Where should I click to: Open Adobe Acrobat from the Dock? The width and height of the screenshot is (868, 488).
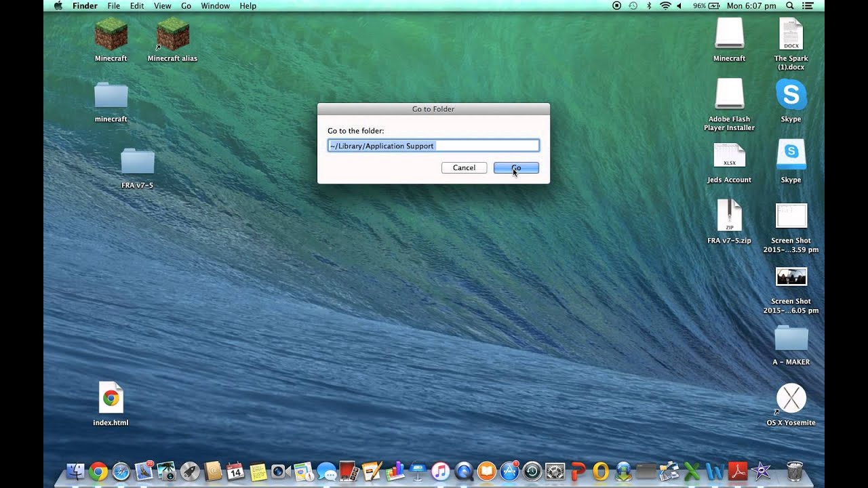click(x=738, y=471)
